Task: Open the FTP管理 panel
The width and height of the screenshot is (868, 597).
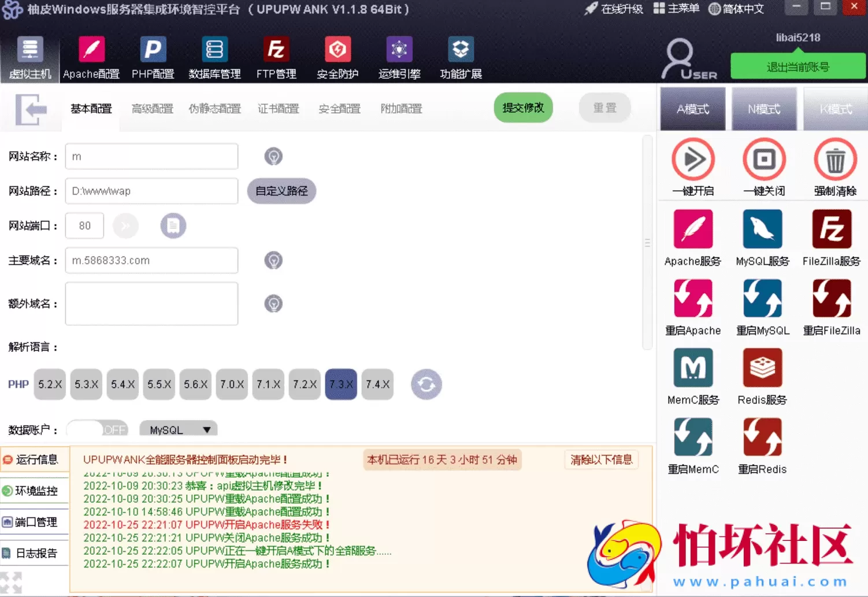Action: pyautogui.click(x=276, y=58)
